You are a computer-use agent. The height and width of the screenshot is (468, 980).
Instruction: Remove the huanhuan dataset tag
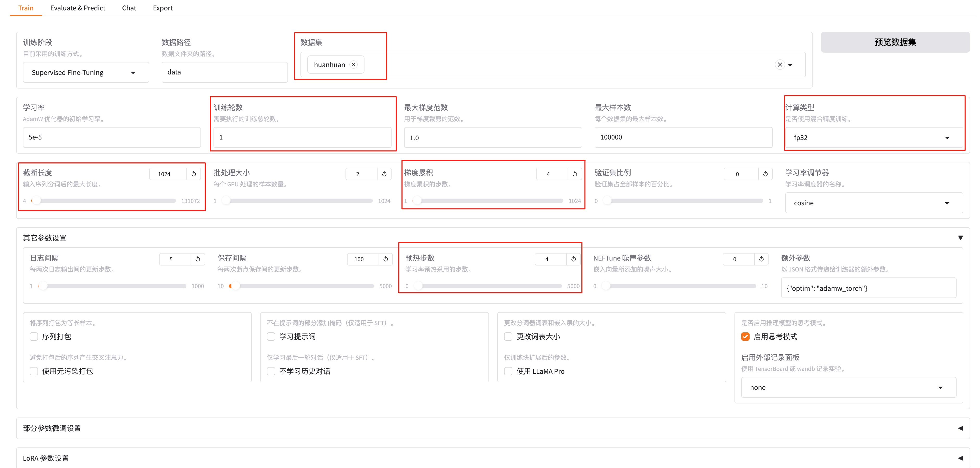click(x=354, y=65)
